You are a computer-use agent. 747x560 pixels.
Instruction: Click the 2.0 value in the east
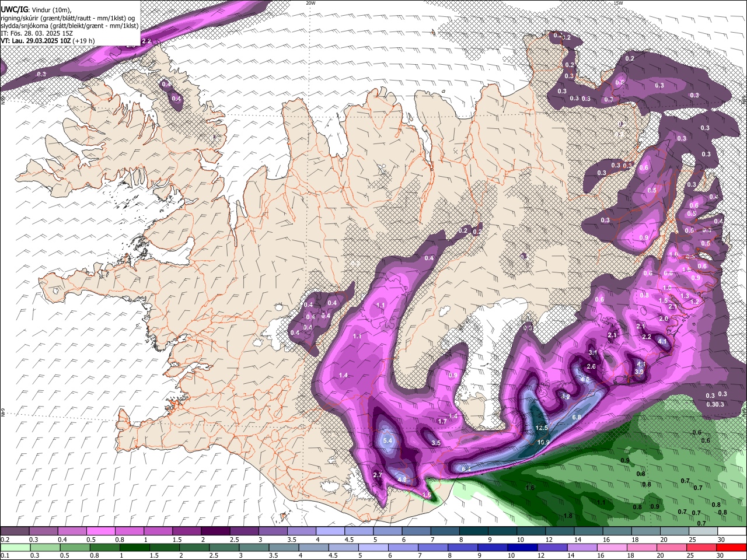(x=664, y=318)
